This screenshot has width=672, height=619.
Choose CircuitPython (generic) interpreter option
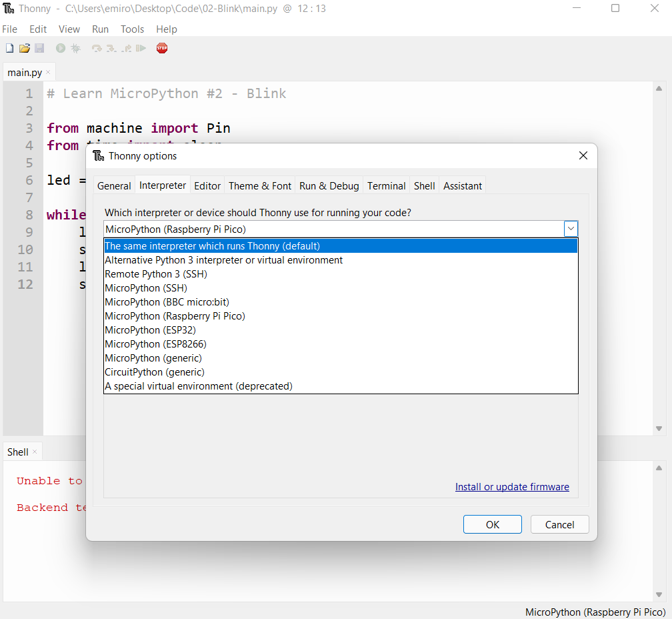[x=155, y=372]
